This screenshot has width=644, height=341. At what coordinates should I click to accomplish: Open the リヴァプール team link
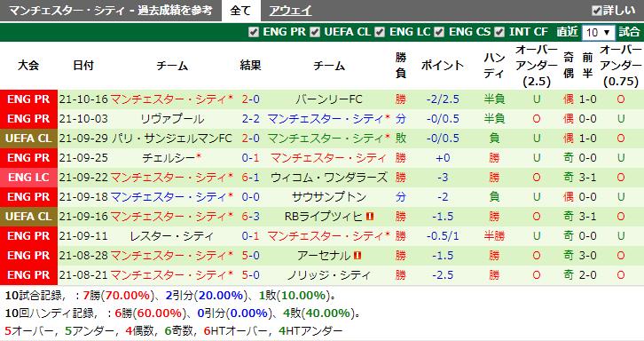172,119
